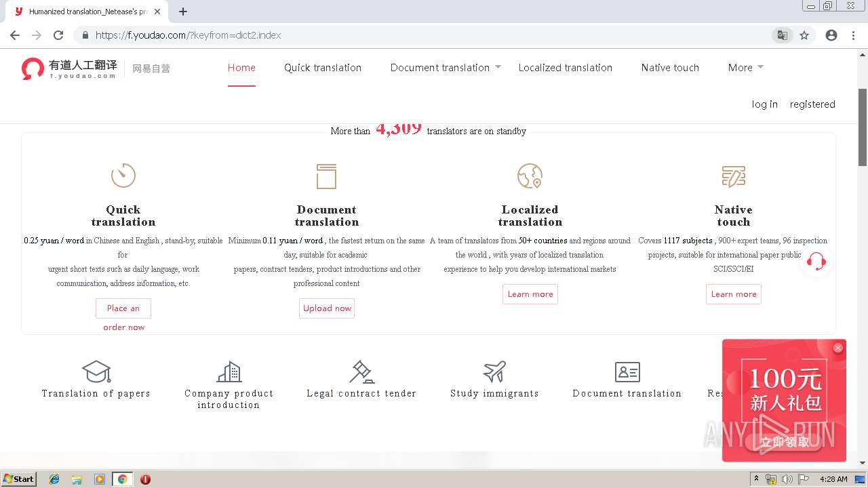Viewport: 868px width, 488px height.
Task: Click the Upload now button
Action: [x=327, y=308]
